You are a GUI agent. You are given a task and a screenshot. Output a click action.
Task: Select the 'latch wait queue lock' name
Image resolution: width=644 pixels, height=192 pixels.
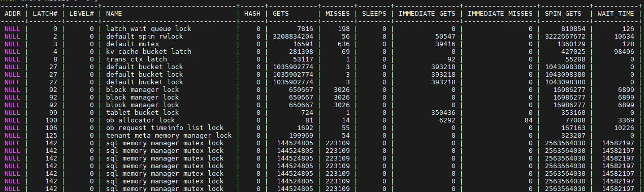(x=148, y=29)
